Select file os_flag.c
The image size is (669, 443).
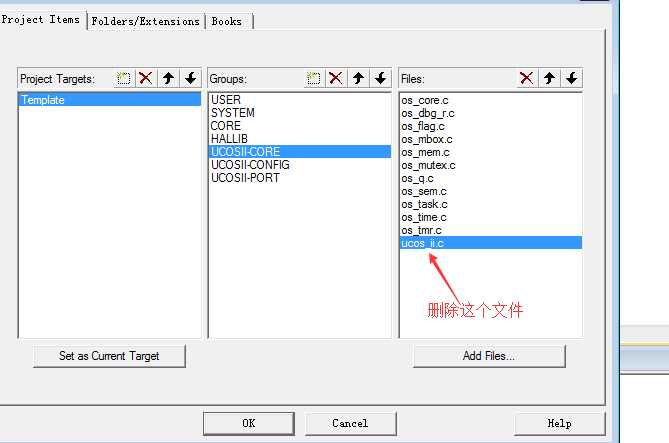tap(491, 126)
